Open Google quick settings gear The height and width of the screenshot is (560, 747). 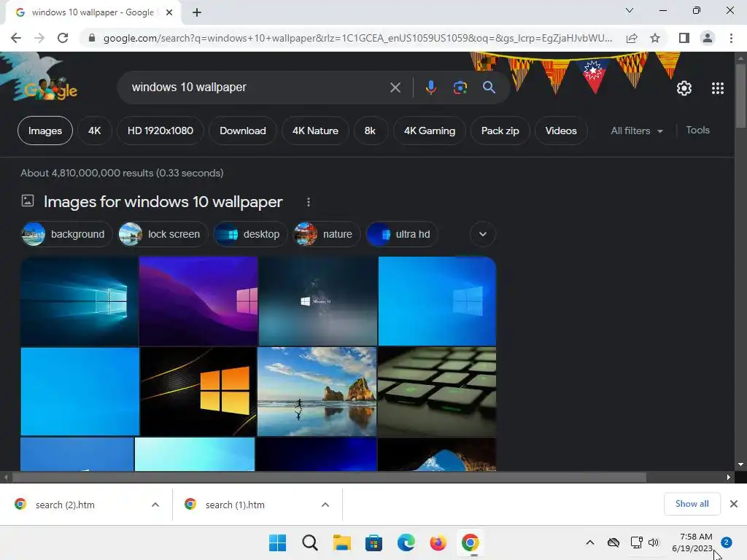[684, 88]
